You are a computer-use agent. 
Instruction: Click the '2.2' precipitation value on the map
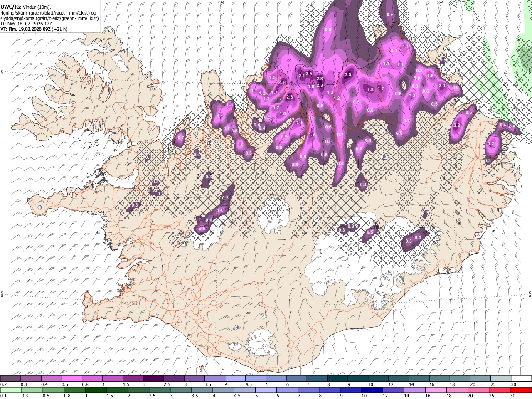point(457,126)
